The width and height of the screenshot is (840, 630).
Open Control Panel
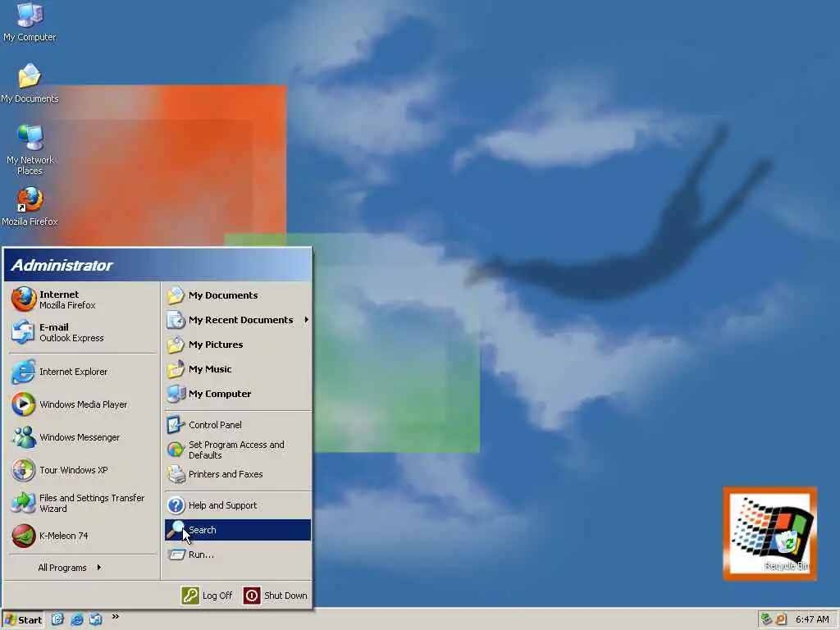pos(238,425)
